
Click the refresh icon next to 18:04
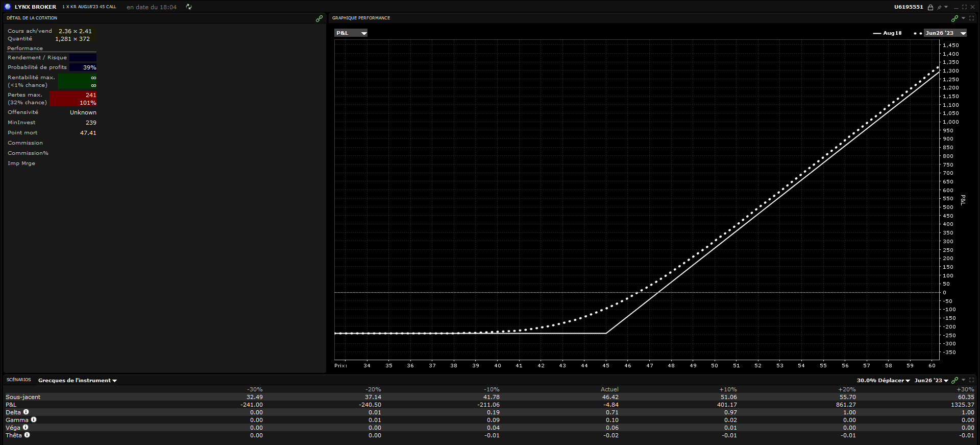pos(189,7)
